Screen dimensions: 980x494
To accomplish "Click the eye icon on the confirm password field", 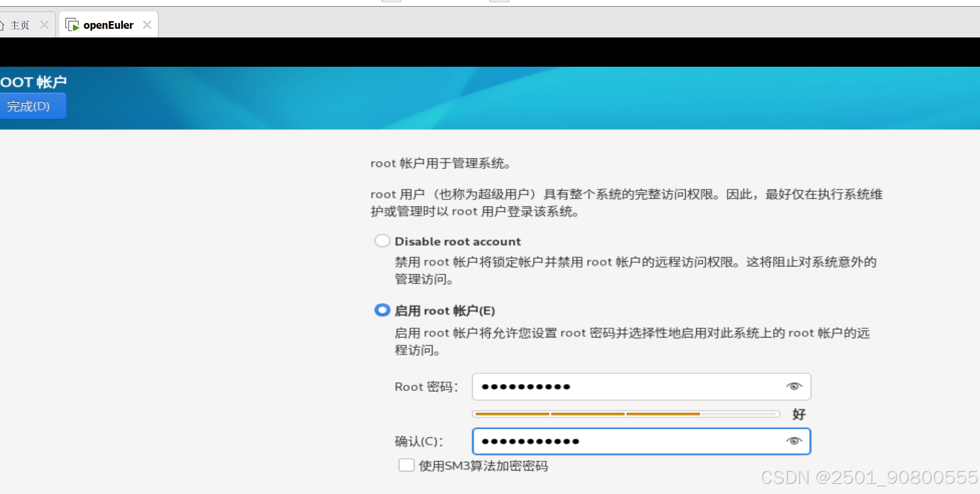I will click(x=794, y=441).
